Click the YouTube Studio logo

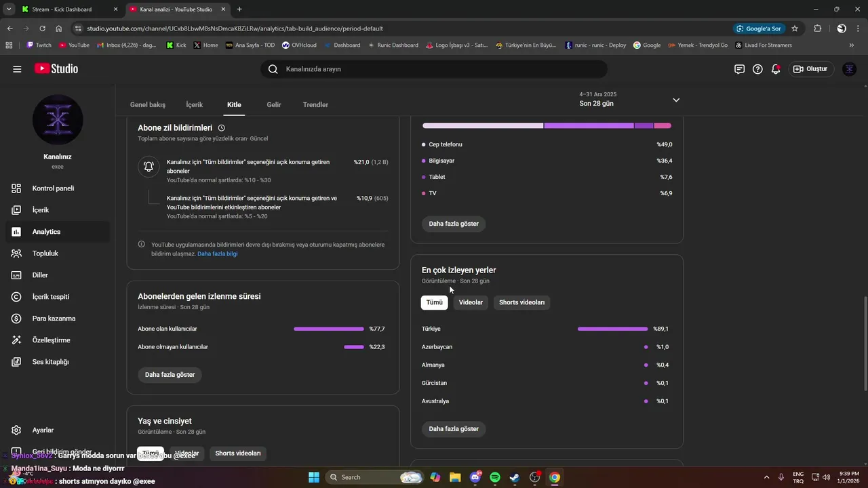pos(56,69)
